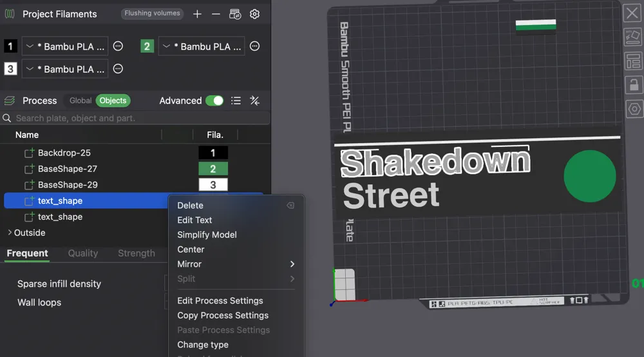The width and height of the screenshot is (644, 357).
Task: Open filament 1 Bambu PLA dropdown
Action: pyautogui.click(x=65, y=46)
